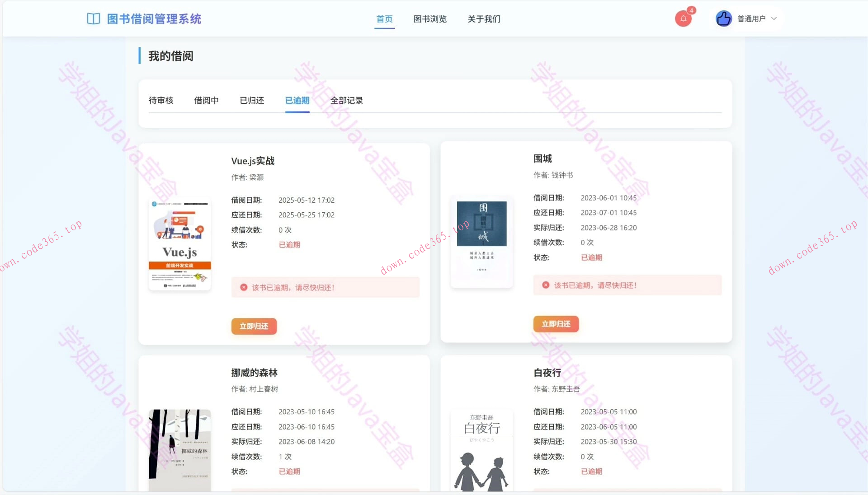The width and height of the screenshot is (868, 495).
Task: Switch to the 待审核 tab
Action: click(161, 100)
